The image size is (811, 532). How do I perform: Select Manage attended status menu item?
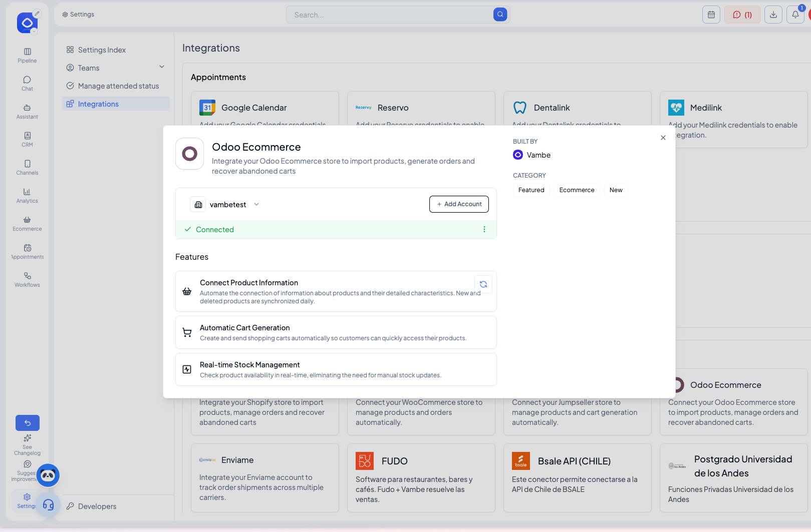118,86
